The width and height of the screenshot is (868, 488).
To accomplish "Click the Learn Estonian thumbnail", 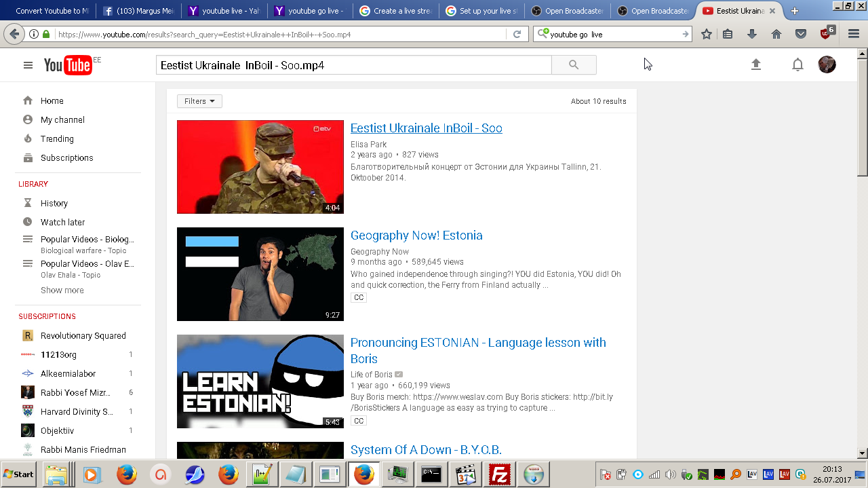I will point(260,381).
